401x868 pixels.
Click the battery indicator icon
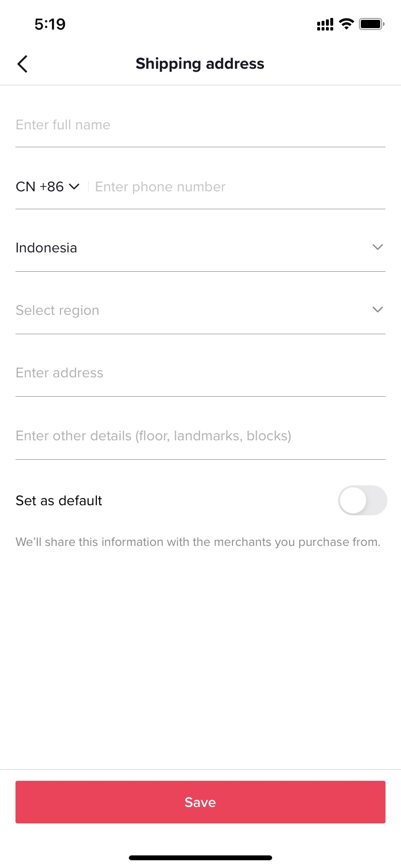[x=371, y=24]
